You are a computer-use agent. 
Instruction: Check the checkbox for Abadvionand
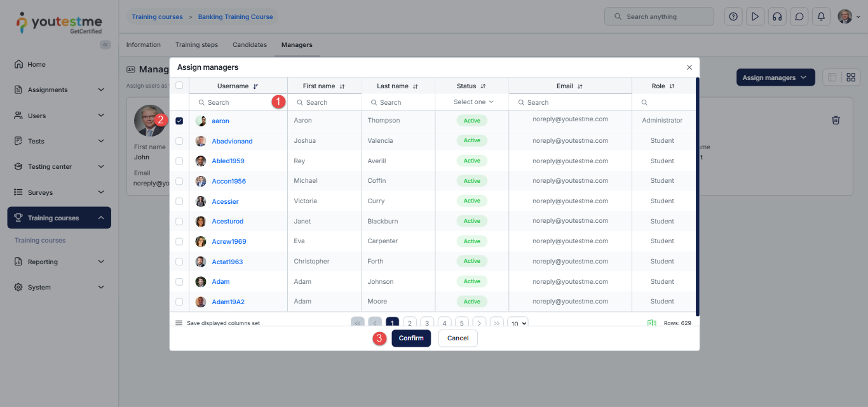coord(179,141)
